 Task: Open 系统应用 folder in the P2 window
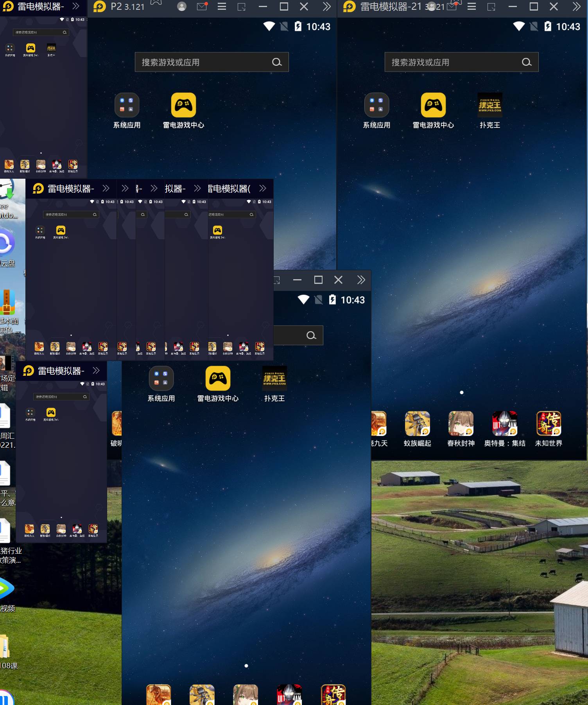click(x=127, y=106)
